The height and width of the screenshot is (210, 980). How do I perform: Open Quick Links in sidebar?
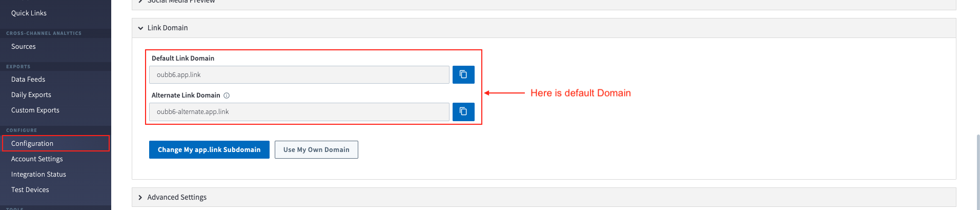pos(29,13)
